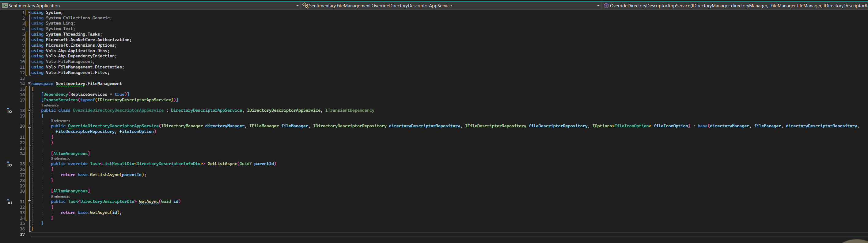Collapse the namespace Sentimentary.FileManagement block
868x243 pixels.
[x=29, y=84]
